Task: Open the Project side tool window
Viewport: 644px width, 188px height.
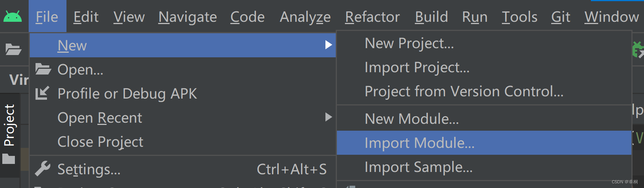Action: (x=9, y=125)
